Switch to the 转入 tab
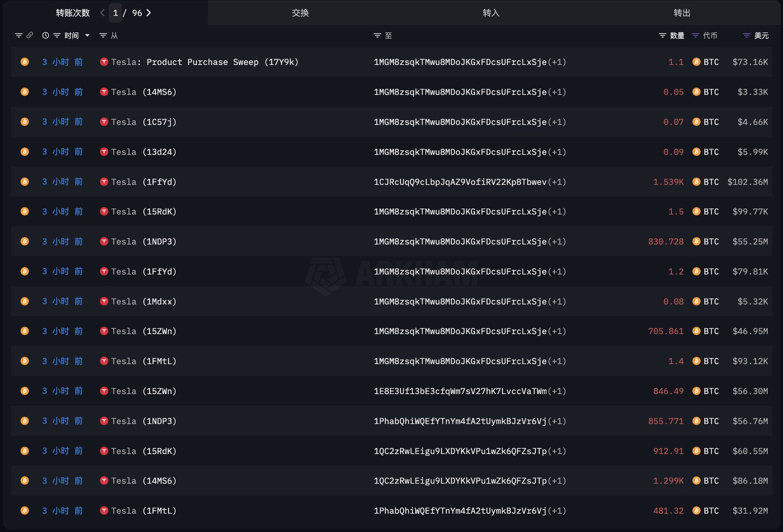The width and height of the screenshot is (783, 532). click(x=491, y=13)
